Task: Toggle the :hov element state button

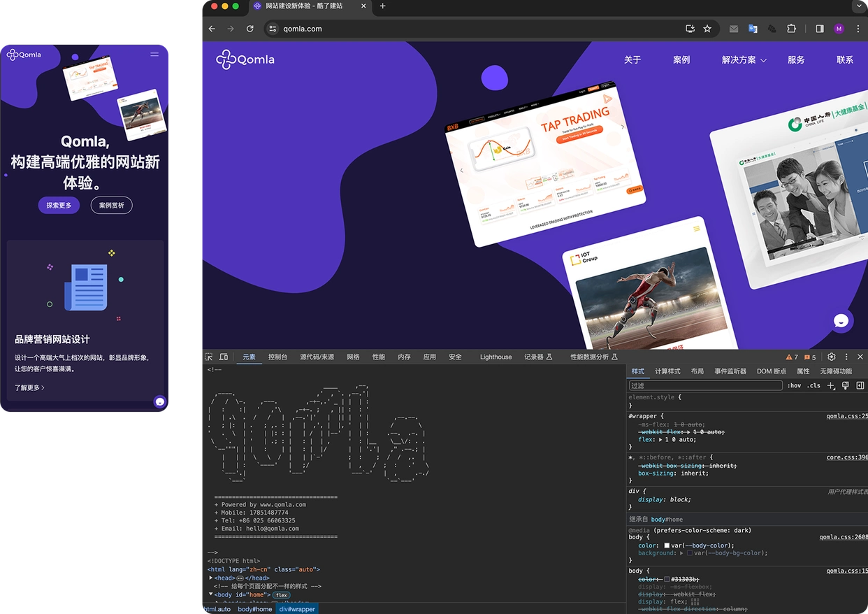Action: point(795,385)
